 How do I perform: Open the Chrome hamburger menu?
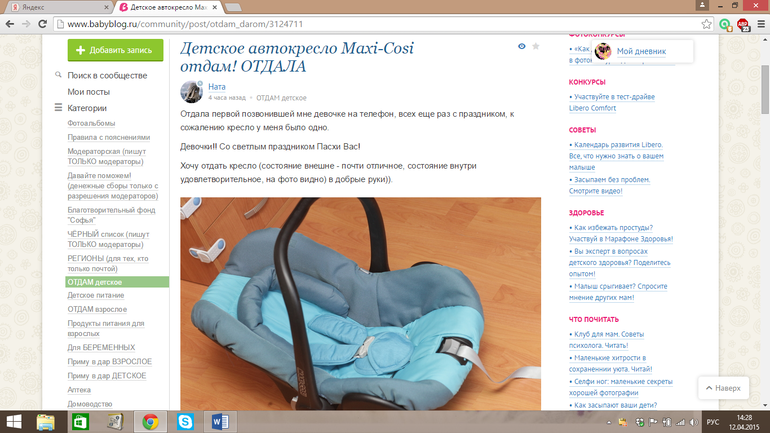click(x=759, y=23)
